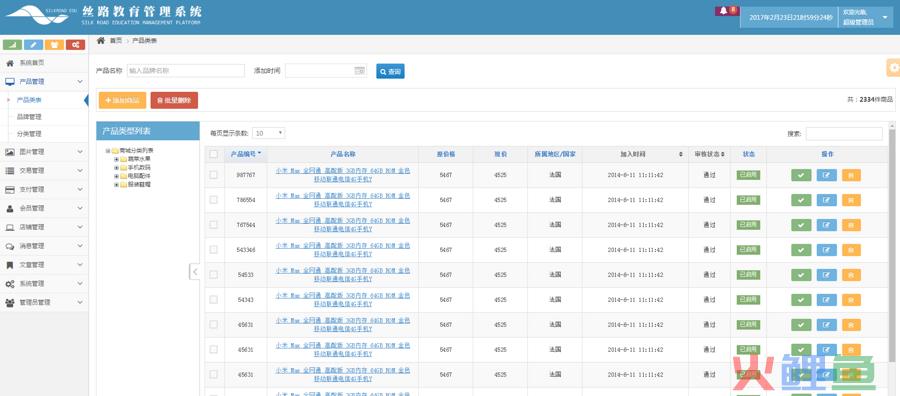Viewport: 900px width, 396px height.
Task: Click blue edit button for product 543346
Action: 827,250
